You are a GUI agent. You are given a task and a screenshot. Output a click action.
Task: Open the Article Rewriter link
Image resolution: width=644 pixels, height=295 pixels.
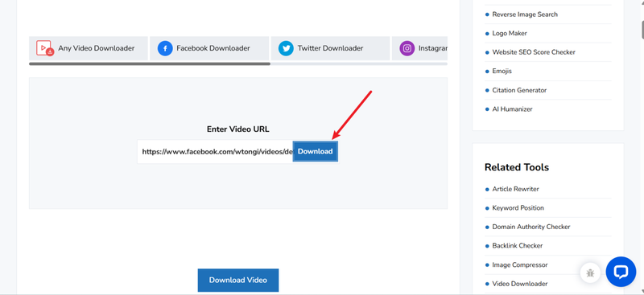pyautogui.click(x=515, y=189)
